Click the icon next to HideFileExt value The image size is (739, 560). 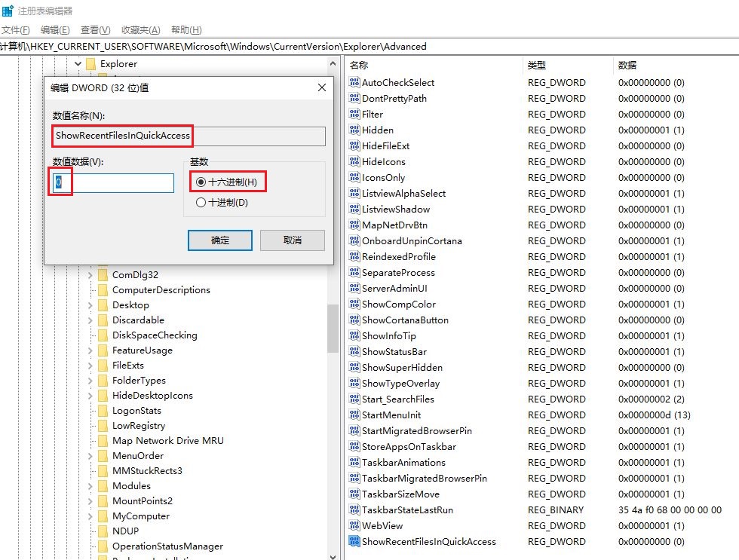pyautogui.click(x=354, y=146)
